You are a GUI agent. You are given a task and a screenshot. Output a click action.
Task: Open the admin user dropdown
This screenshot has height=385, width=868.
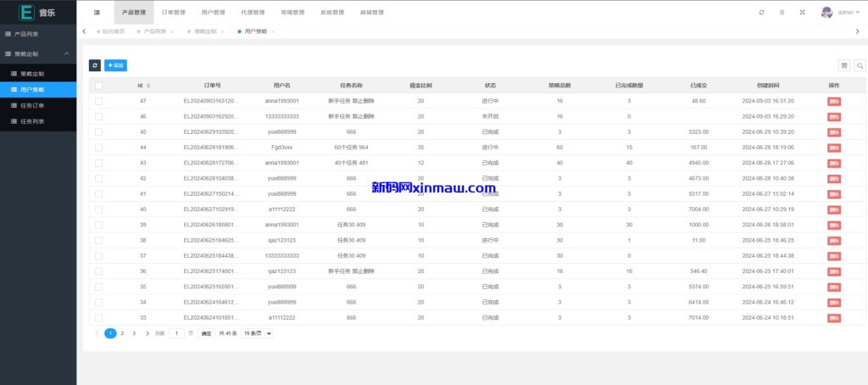coord(839,13)
